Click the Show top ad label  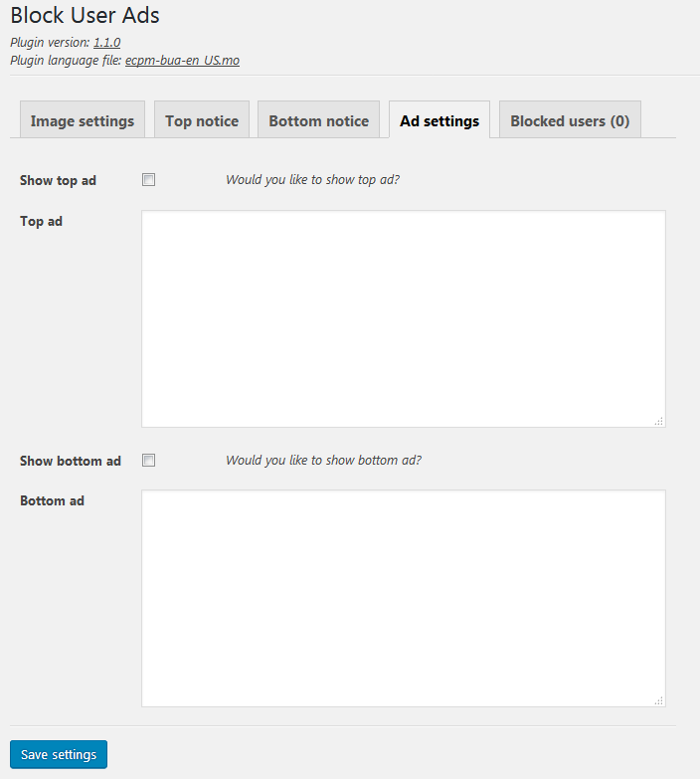58,180
